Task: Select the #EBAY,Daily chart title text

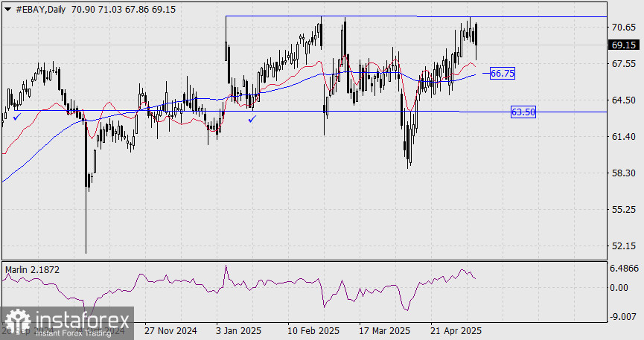Action: click(40, 10)
